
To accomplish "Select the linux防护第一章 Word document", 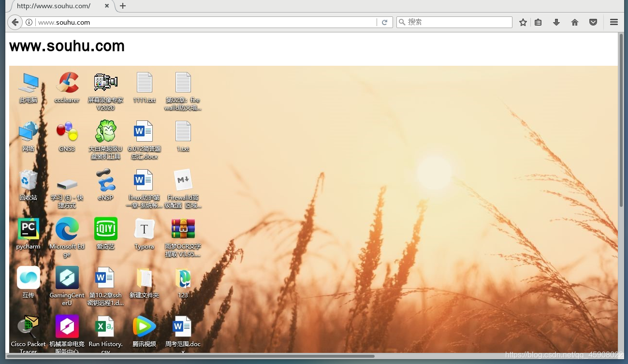I will (x=145, y=189).
